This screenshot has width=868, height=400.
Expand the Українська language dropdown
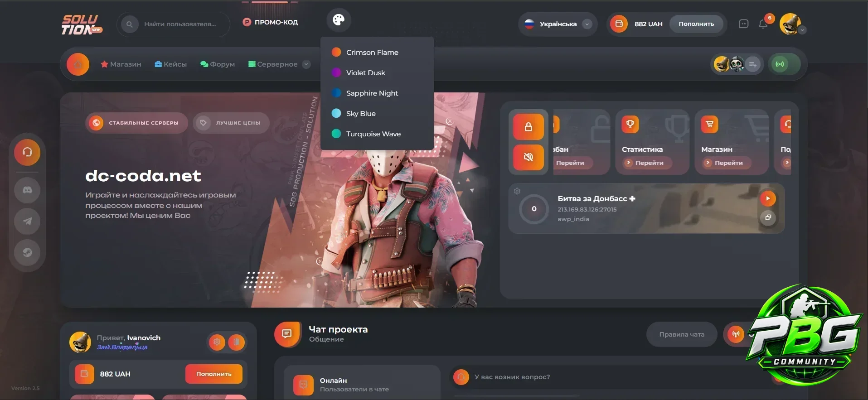coord(587,24)
